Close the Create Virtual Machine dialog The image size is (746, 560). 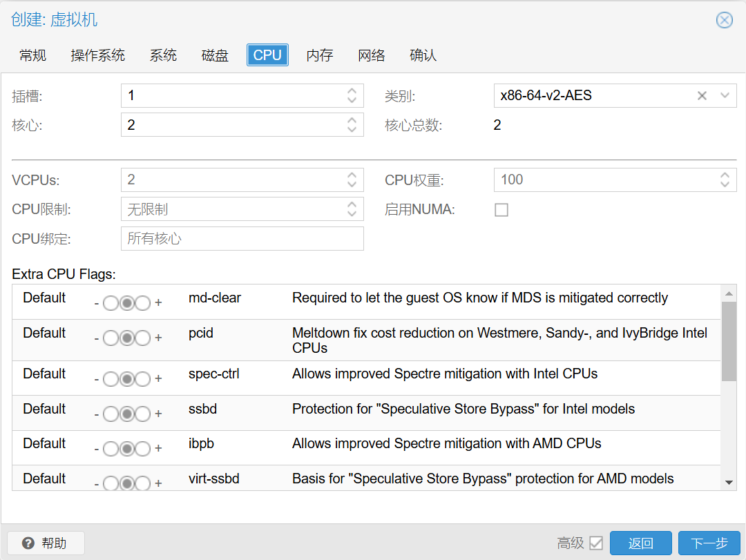pyautogui.click(x=724, y=20)
